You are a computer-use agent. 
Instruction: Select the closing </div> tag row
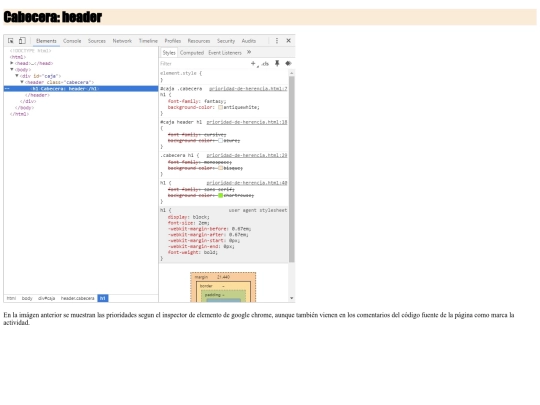pyautogui.click(x=28, y=101)
